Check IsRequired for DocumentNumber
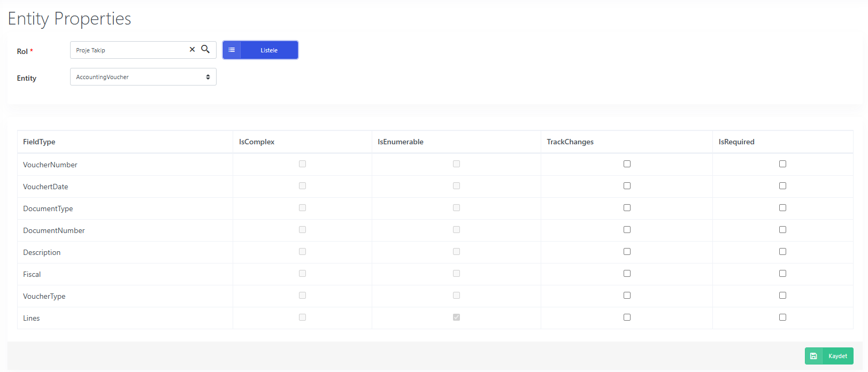Viewport: 868px width, 372px height. click(x=782, y=230)
